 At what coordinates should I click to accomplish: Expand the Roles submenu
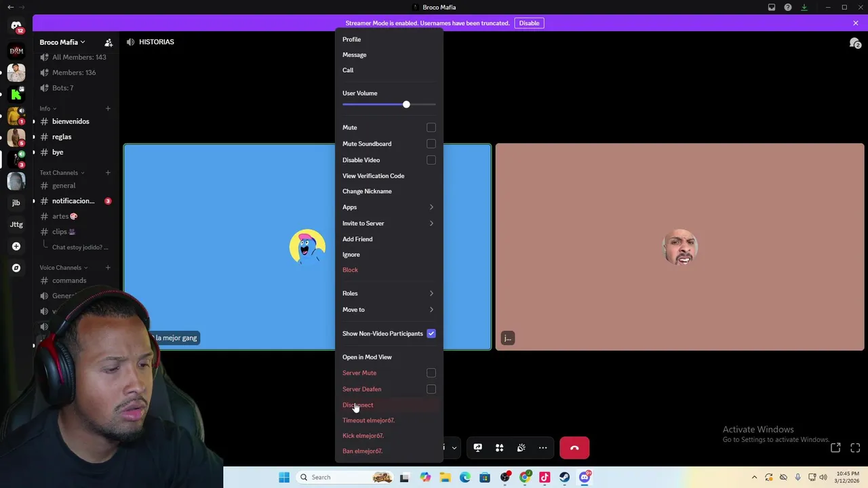389,293
